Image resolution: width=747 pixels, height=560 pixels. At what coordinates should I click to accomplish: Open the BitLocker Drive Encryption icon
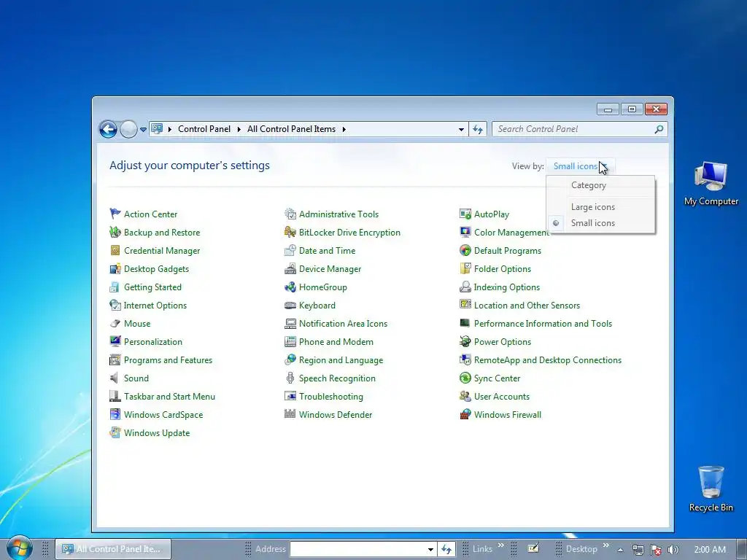(x=290, y=232)
